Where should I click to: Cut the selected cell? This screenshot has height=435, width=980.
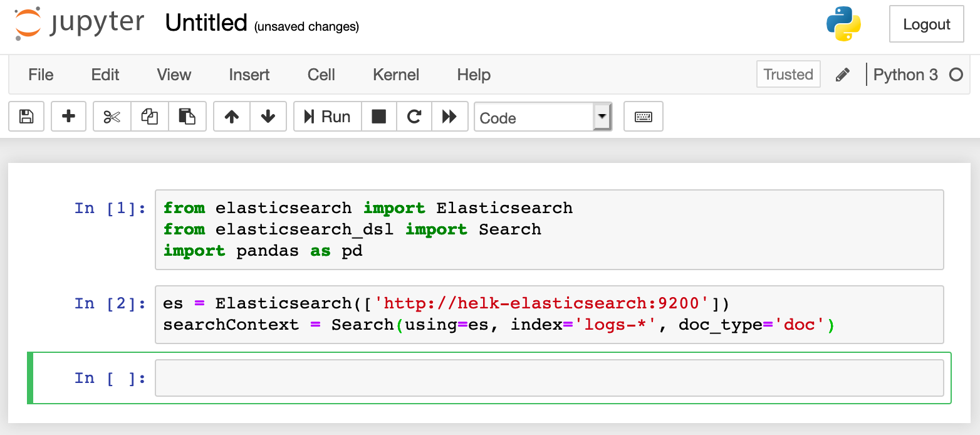click(x=111, y=117)
